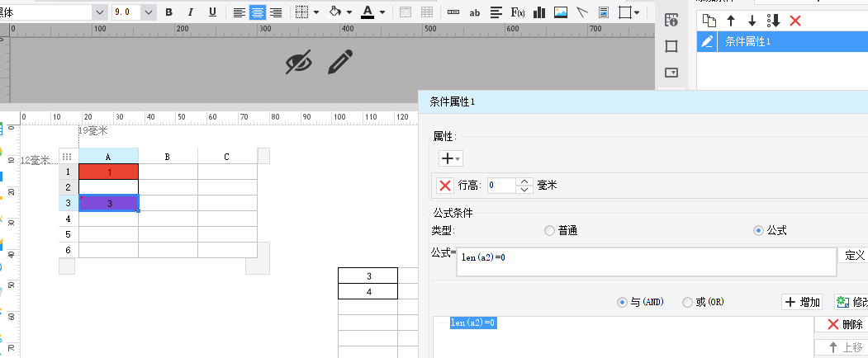The image size is (868, 358).
Task: Select the 与(AND) radio option
Action: (623, 303)
